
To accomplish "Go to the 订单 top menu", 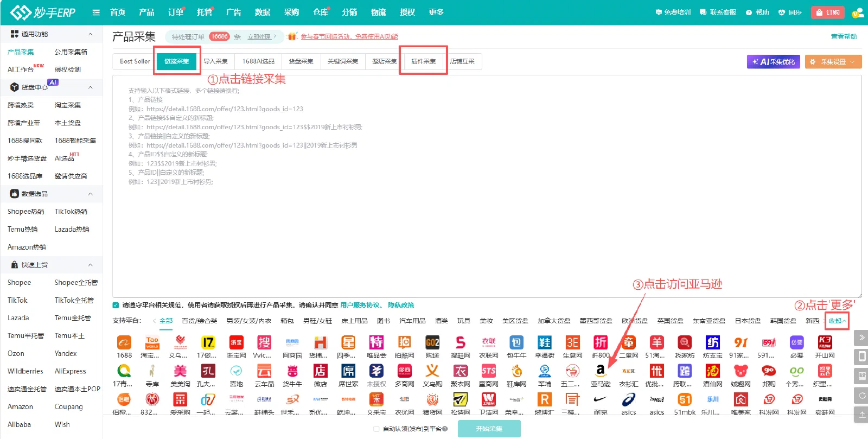I will [176, 12].
